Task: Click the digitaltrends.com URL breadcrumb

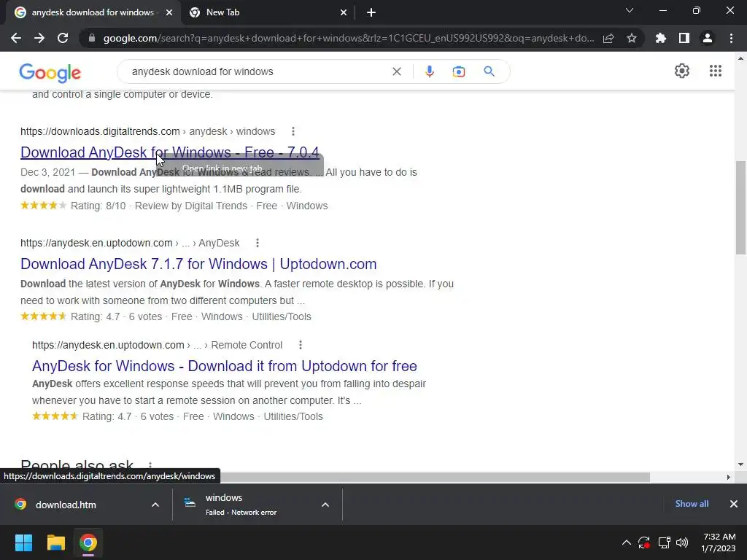Action: [x=147, y=131]
